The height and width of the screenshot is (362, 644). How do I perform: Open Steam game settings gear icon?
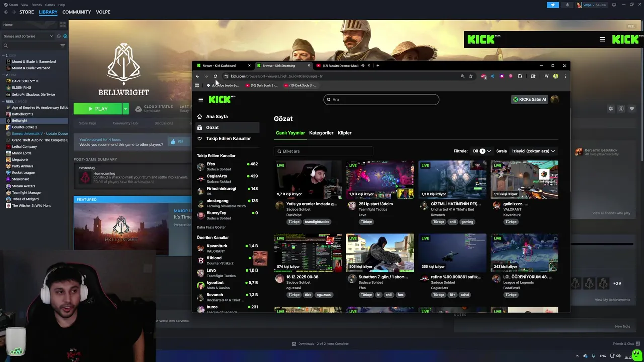point(611,109)
